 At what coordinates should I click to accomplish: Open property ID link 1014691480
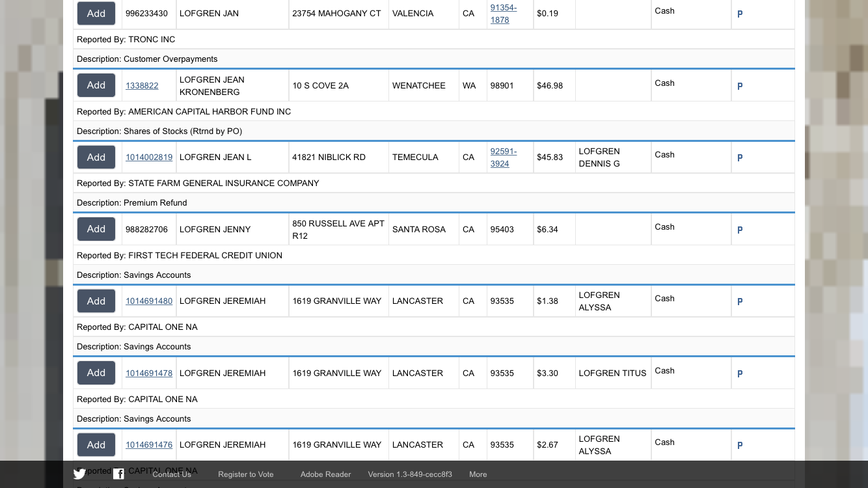coord(149,301)
